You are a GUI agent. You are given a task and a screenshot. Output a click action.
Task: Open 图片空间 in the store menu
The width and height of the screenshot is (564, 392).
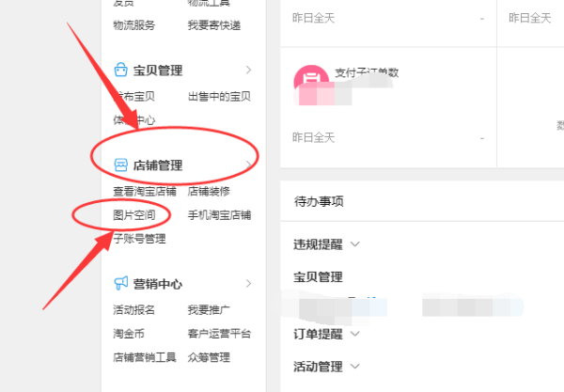pos(134,215)
